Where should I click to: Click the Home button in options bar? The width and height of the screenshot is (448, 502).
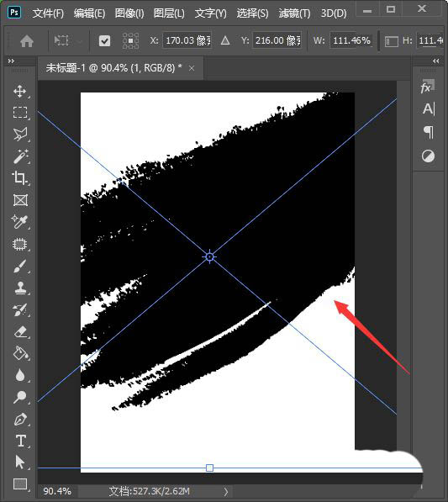[x=27, y=41]
